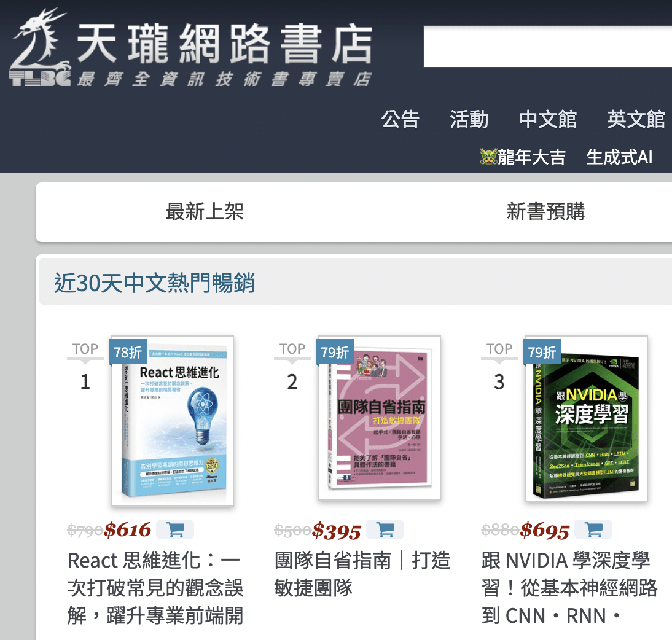
Task: Open the React 思維進化 book cover
Action: (173, 421)
